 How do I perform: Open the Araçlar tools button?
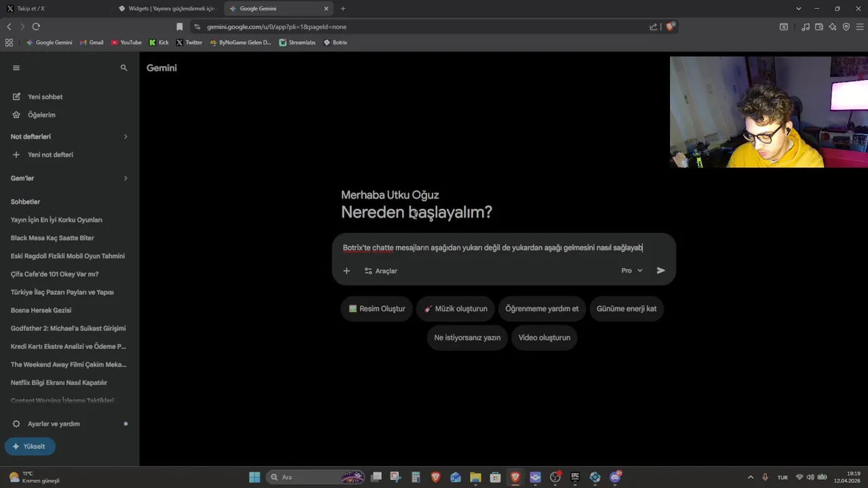click(x=381, y=271)
